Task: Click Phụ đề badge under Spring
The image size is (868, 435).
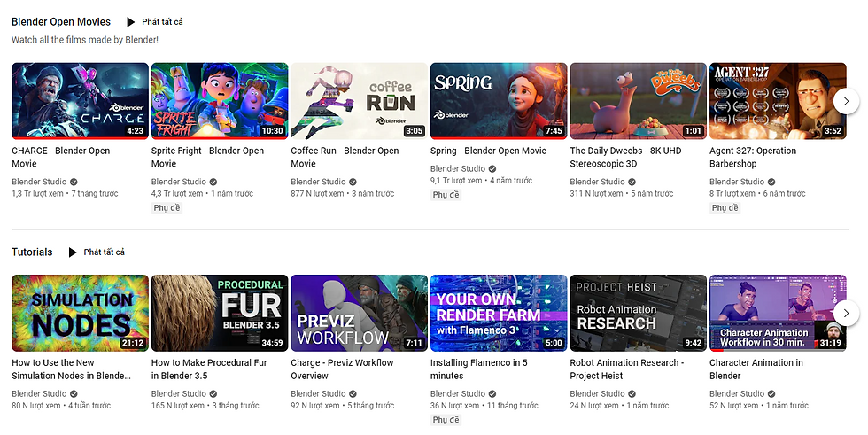Action: 446,195
